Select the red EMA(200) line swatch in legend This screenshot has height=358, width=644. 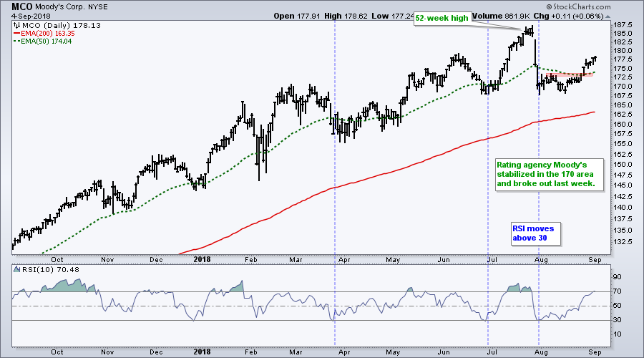click(x=17, y=33)
